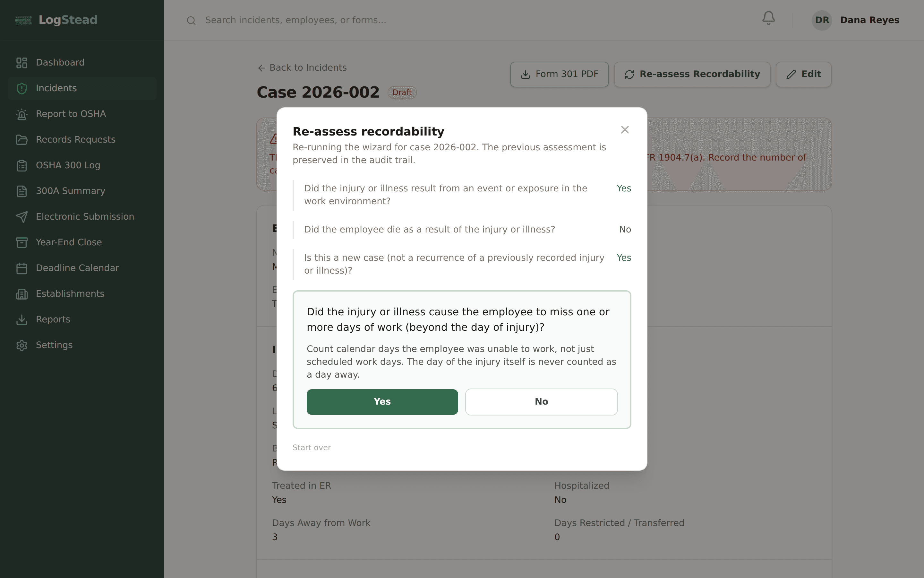
Task: Click the Reports download icon
Action: [22, 319]
